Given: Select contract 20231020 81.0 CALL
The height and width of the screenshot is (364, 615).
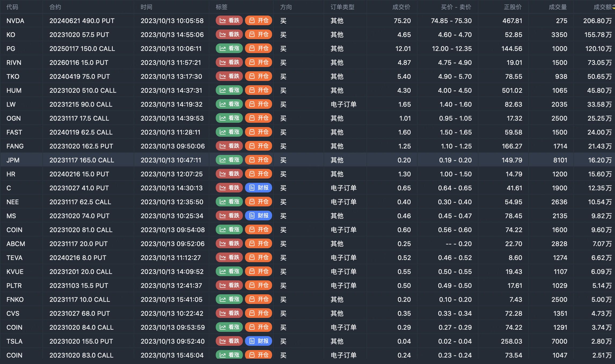Looking at the screenshot, I should pos(81,230).
